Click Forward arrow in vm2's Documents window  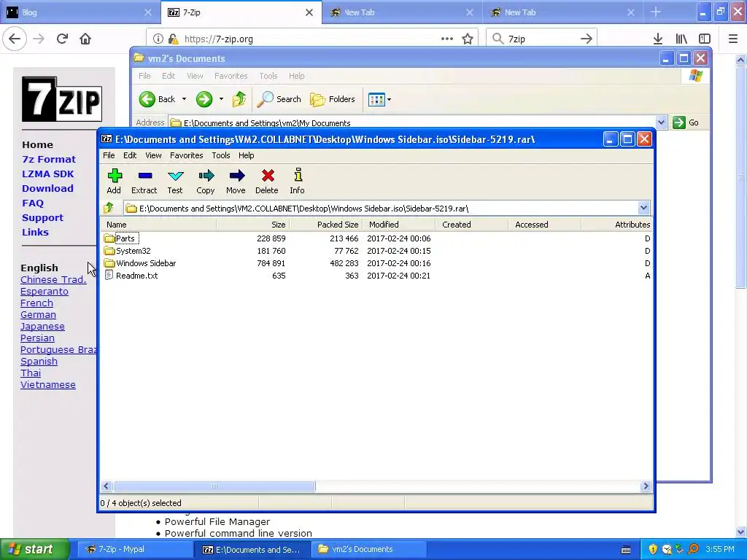pyautogui.click(x=204, y=99)
